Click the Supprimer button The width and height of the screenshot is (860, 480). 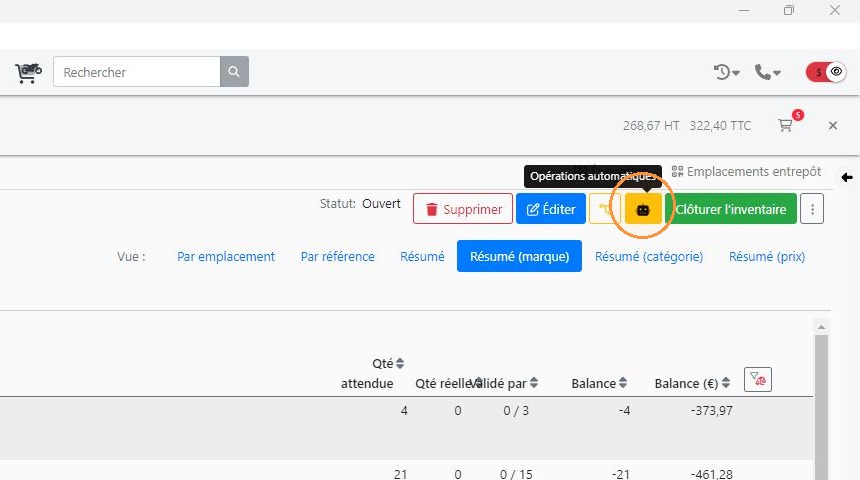click(x=463, y=209)
